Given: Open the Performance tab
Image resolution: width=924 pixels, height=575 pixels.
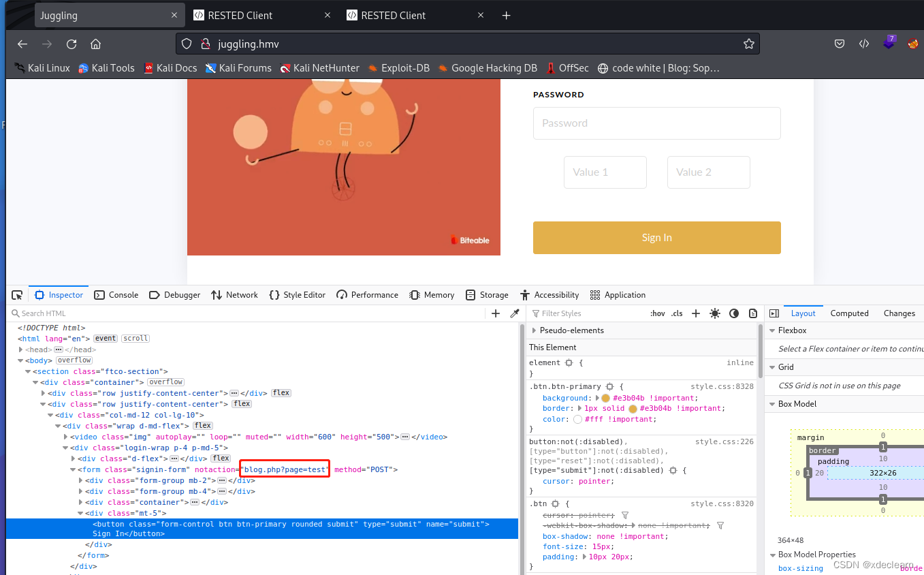Looking at the screenshot, I should click(x=367, y=295).
